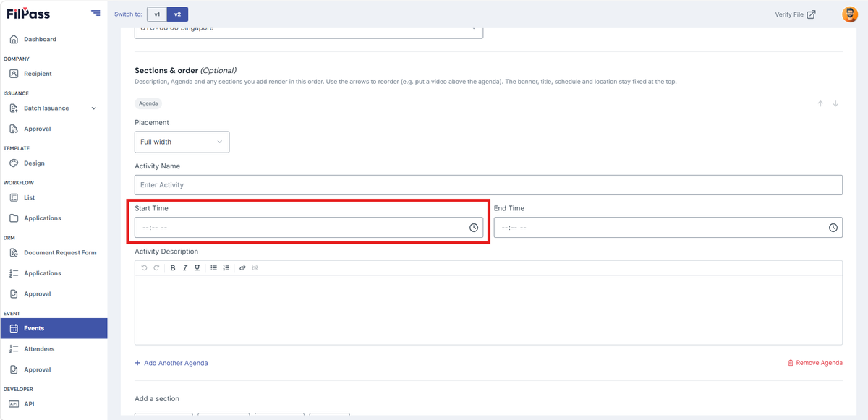The width and height of the screenshot is (868, 420).
Task: Click the Approval icon under Event
Action: pos(14,369)
